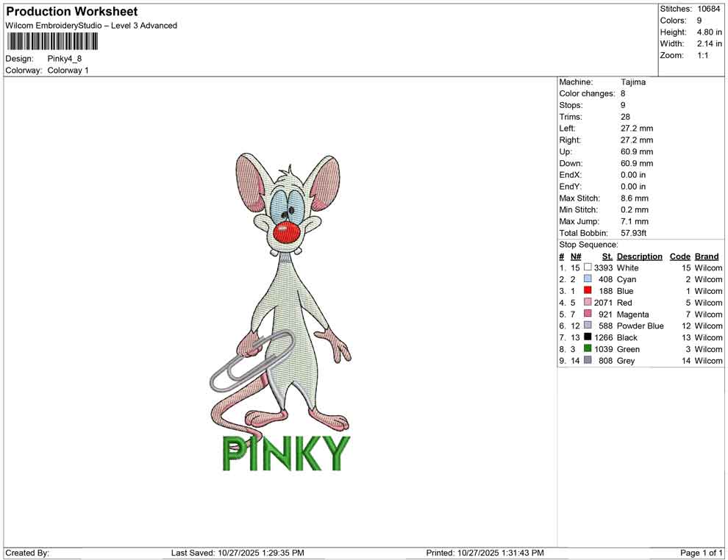Click the Up value 60.9 mm
Image resolution: width=728 pixels, height=560 pixels.
(637, 151)
